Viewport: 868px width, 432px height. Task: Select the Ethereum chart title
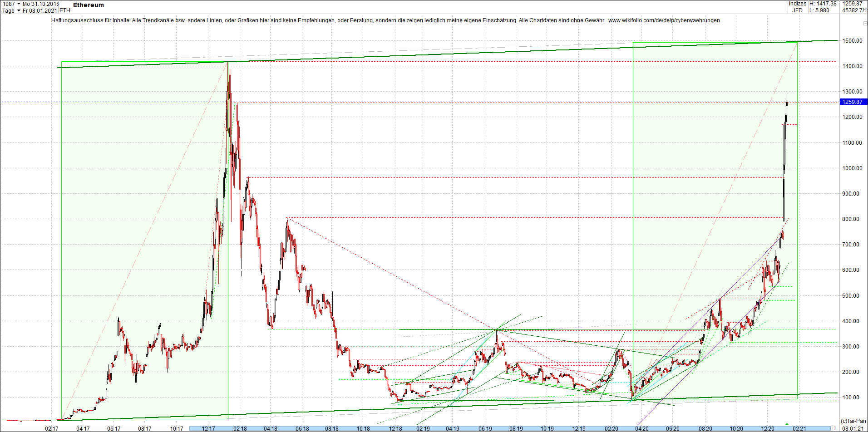point(89,5)
